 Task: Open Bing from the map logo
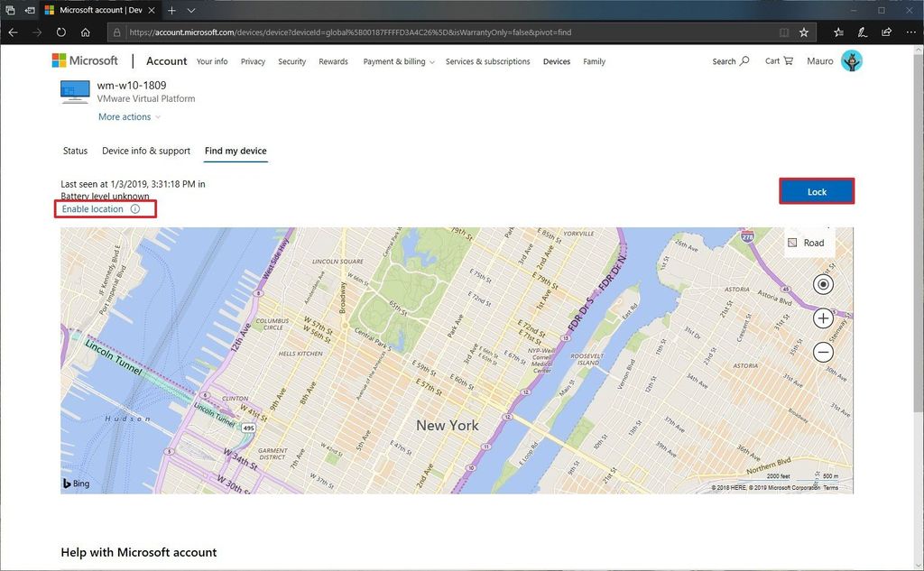tap(75, 483)
